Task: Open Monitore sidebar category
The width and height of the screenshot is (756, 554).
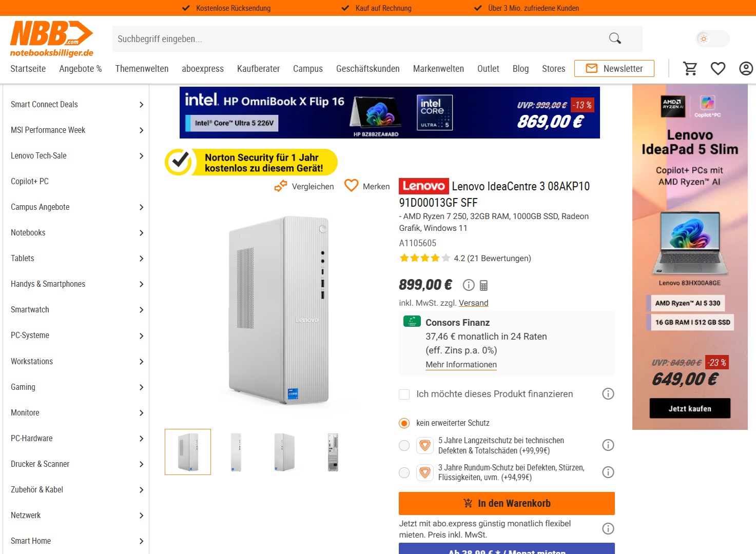Action: [25, 413]
